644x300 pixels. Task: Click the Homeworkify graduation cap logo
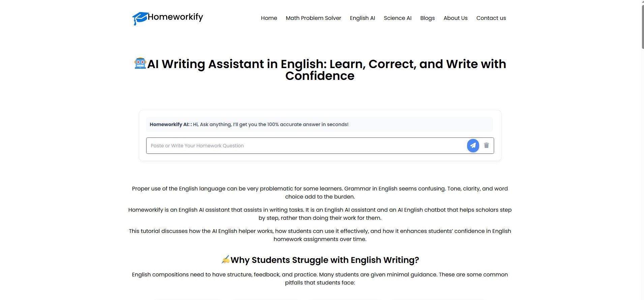[x=140, y=18]
